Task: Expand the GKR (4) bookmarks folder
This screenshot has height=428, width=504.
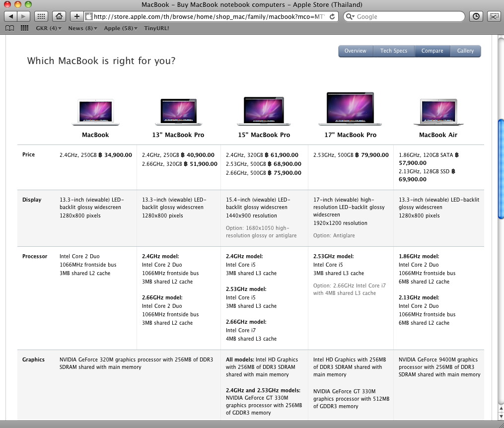Action: [49, 28]
